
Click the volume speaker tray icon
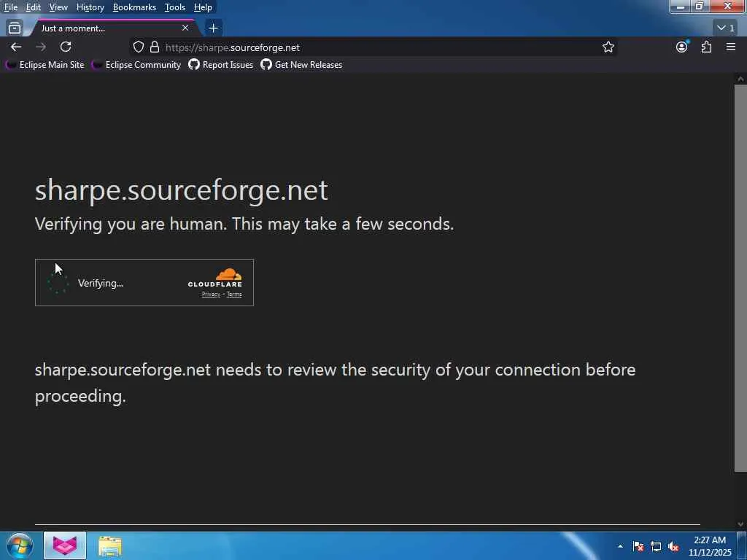(673, 546)
